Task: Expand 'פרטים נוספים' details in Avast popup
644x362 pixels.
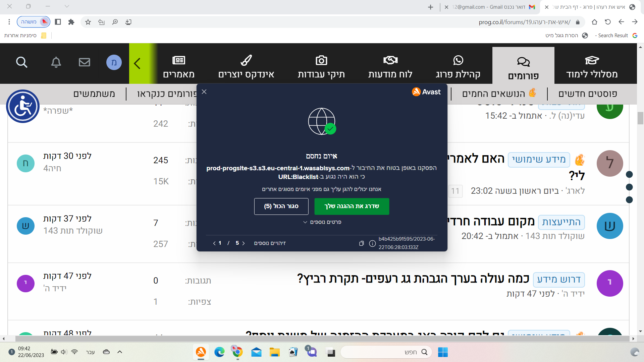Action: 322,222
